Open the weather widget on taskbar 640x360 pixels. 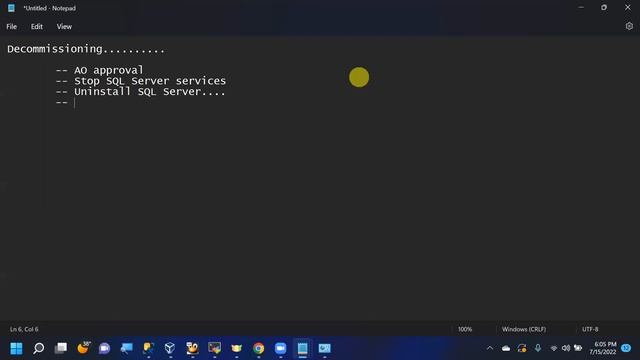coord(83,348)
